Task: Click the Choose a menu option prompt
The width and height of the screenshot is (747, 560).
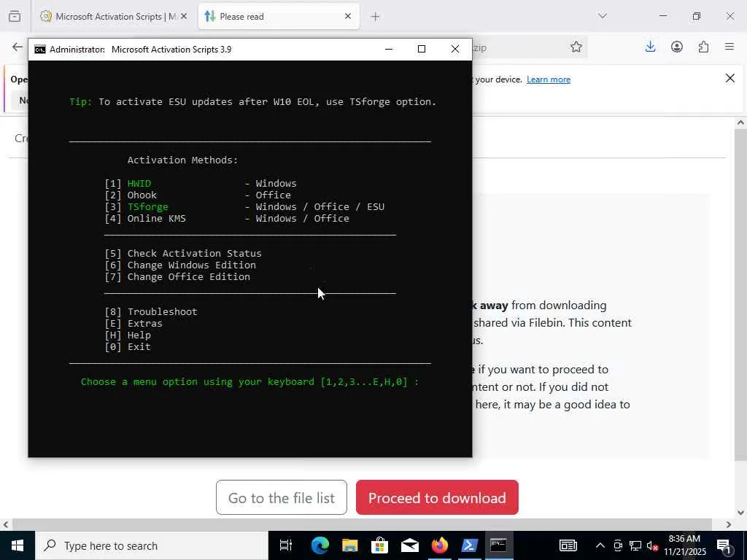Action: (x=249, y=382)
